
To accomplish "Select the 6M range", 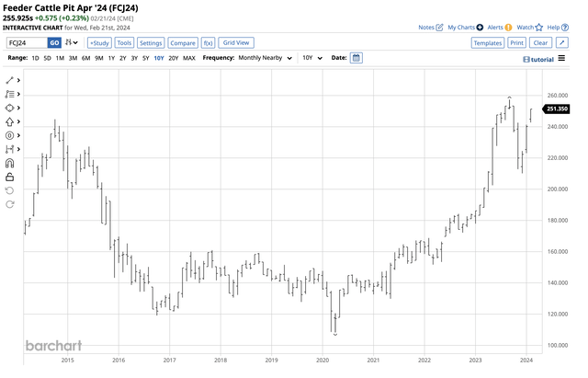I will click(85, 58).
